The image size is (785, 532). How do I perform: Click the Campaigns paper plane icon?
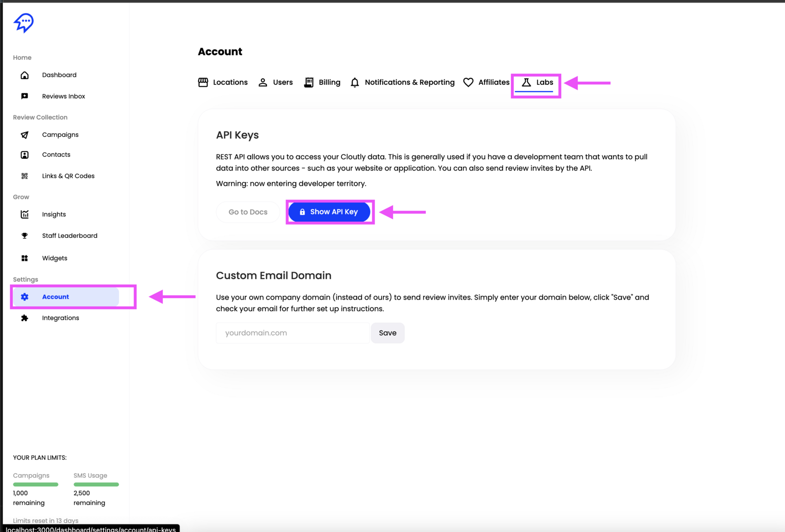coord(25,135)
